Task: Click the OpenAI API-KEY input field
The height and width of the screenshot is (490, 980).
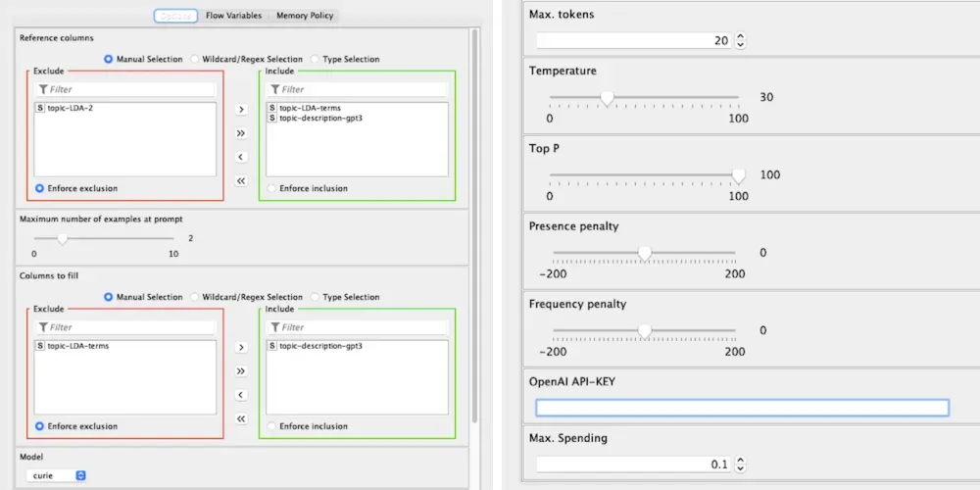Action: point(743,408)
